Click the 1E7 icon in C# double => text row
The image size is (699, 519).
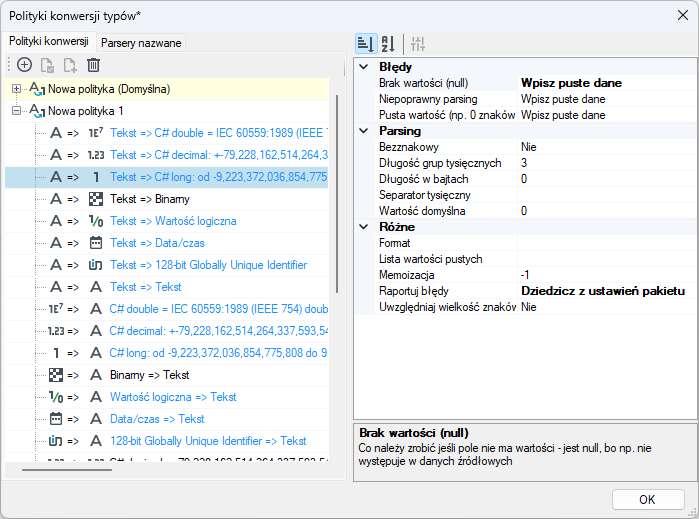click(56, 309)
